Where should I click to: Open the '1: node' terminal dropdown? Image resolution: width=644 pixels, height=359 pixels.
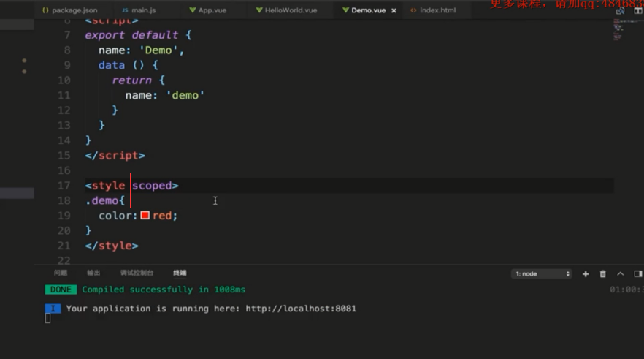541,274
